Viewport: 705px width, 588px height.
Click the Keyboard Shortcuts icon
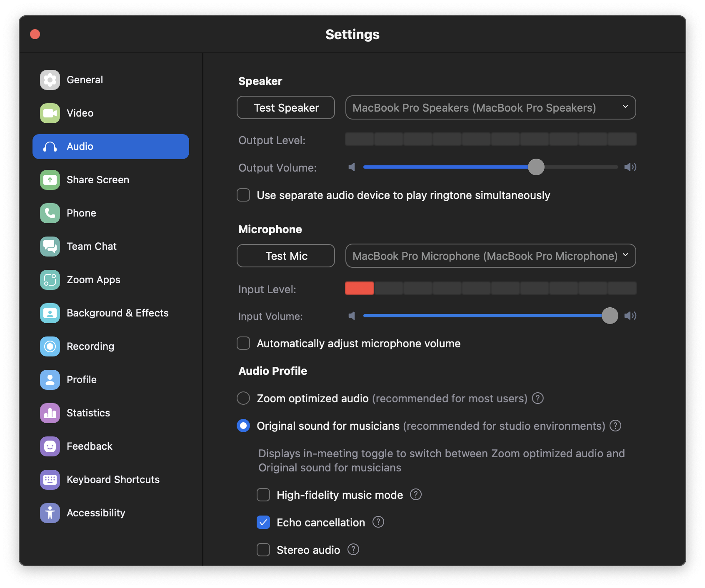(50, 480)
